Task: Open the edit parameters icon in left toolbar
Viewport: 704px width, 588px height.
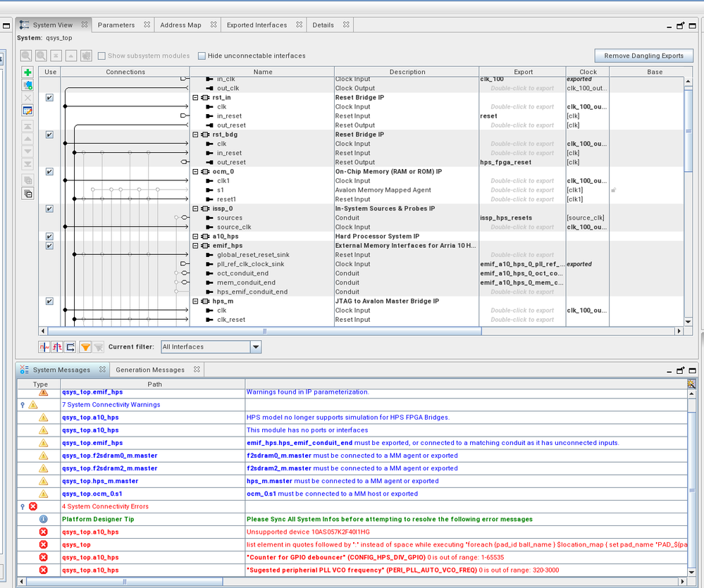Action: point(27,111)
